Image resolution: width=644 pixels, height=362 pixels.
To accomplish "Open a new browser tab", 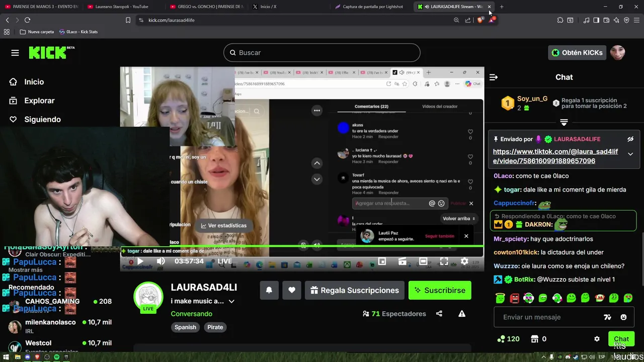I will click(502, 7).
